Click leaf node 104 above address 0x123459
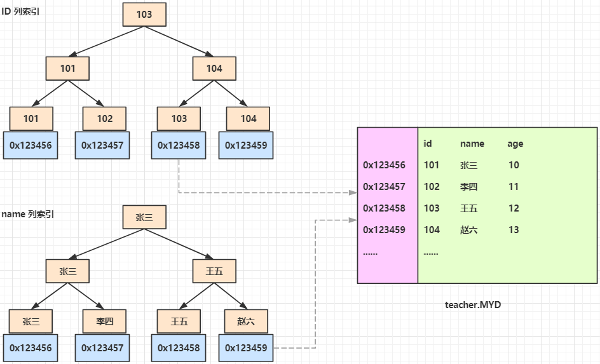This screenshot has height=364, width=600. (x=248, y=119)
